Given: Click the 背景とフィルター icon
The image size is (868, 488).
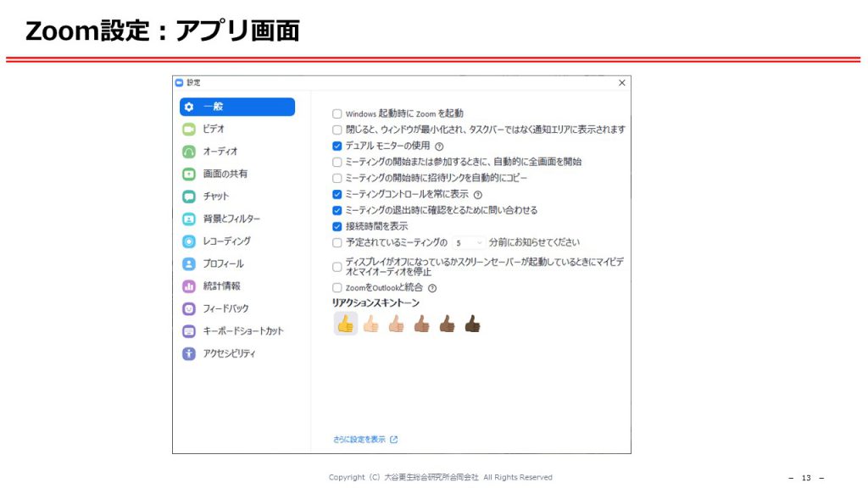Looking at the screenshot, I should point(189,219).
